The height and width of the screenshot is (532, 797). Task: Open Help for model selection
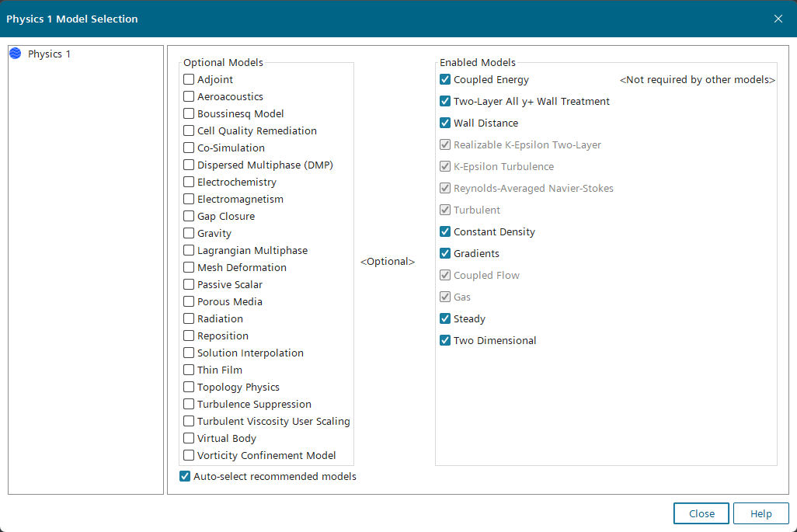click(x=761, y=513)
